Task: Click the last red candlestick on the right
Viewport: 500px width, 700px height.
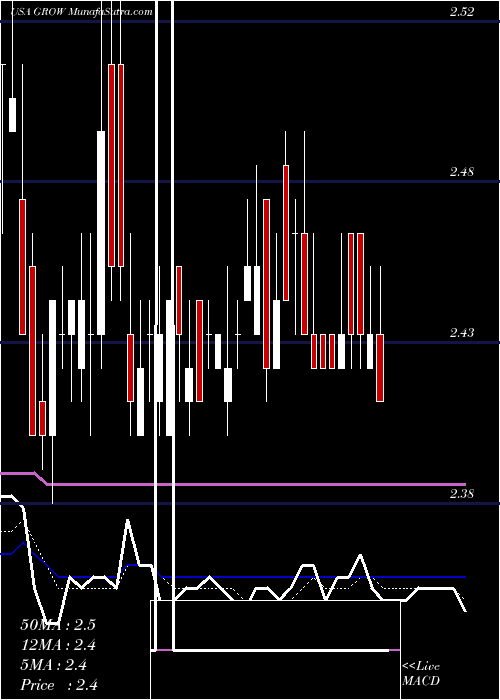Action: pyautogui.click(x=380, y=367)
